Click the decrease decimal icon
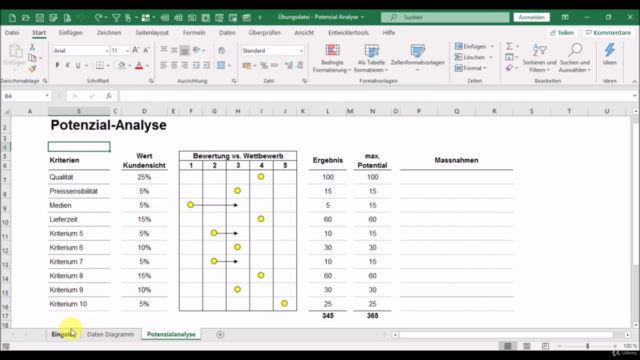The height and width of the screenshot is (360, 640). [x=300, y=65]
